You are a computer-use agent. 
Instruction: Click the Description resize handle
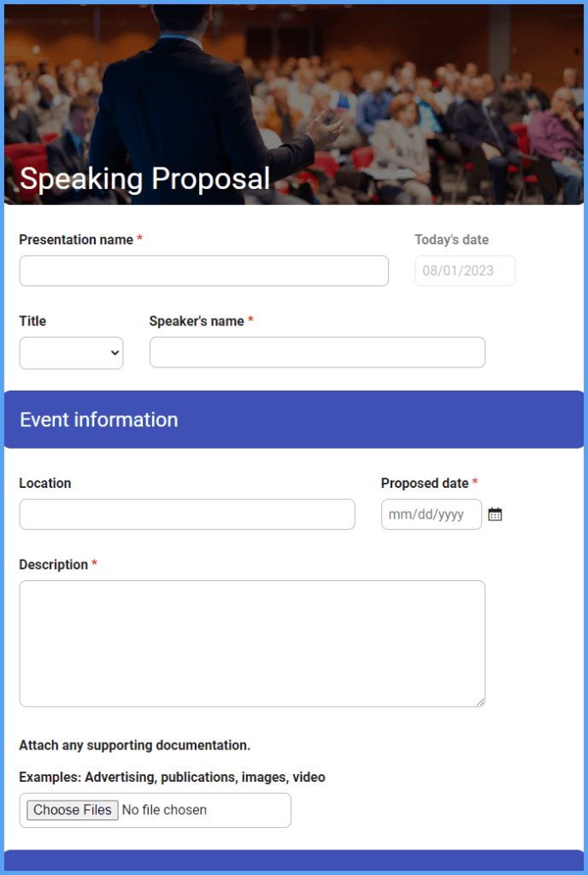pyautogui.click(x=479, y=701)
